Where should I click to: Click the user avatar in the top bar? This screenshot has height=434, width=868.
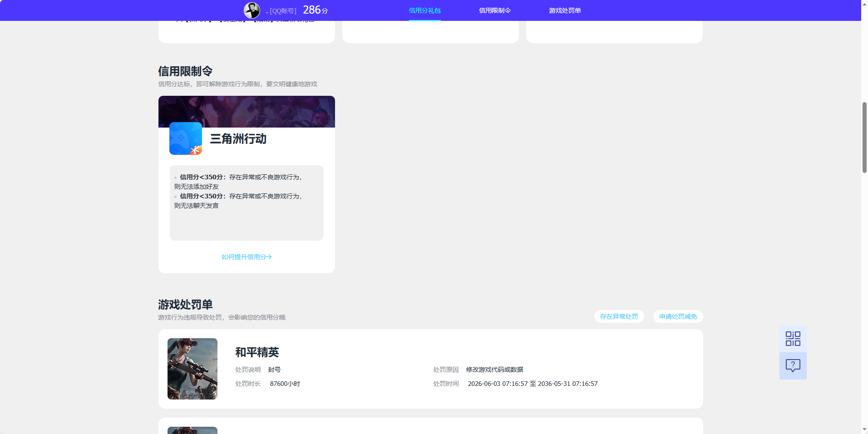pos(252,10)
